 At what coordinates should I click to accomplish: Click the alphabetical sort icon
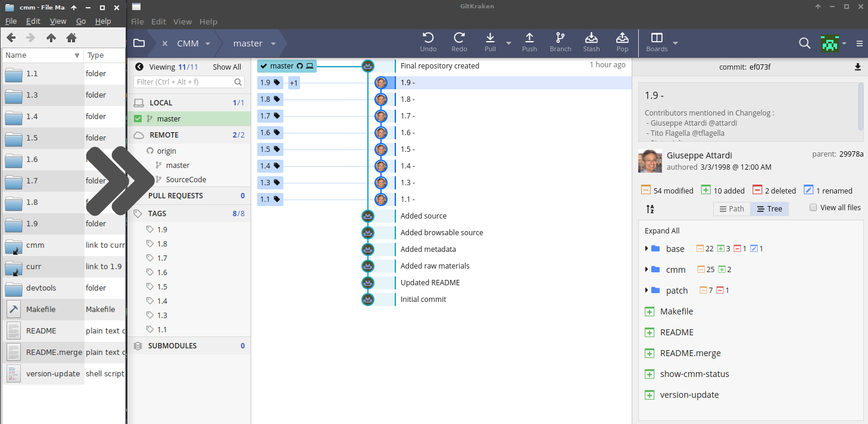(650, 209)
